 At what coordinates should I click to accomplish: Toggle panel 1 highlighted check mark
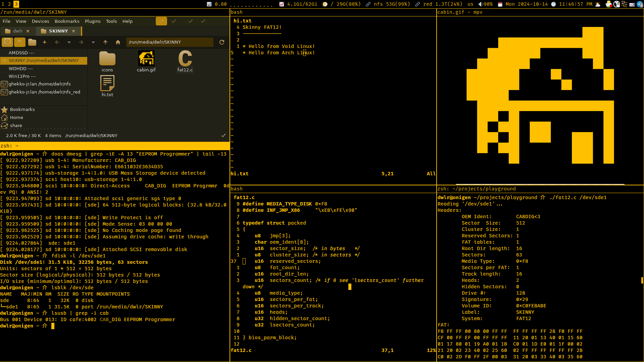(161, 21)
